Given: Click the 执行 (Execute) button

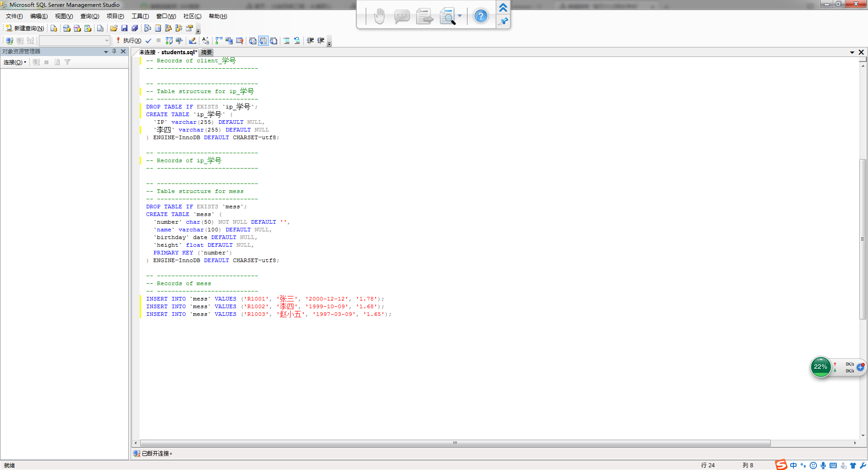Looking at the screenshot, I should click(128, 41).
